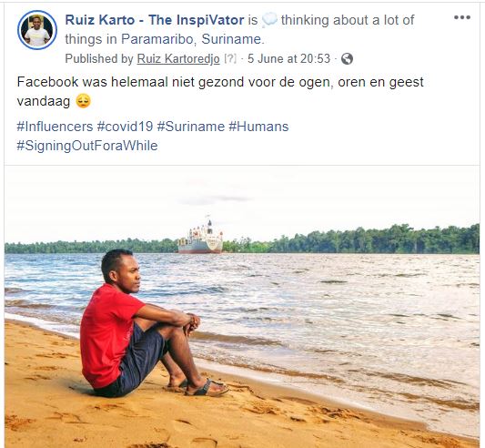
Task: Click the Dutch post caption text
Action: (x=220, y=92)
